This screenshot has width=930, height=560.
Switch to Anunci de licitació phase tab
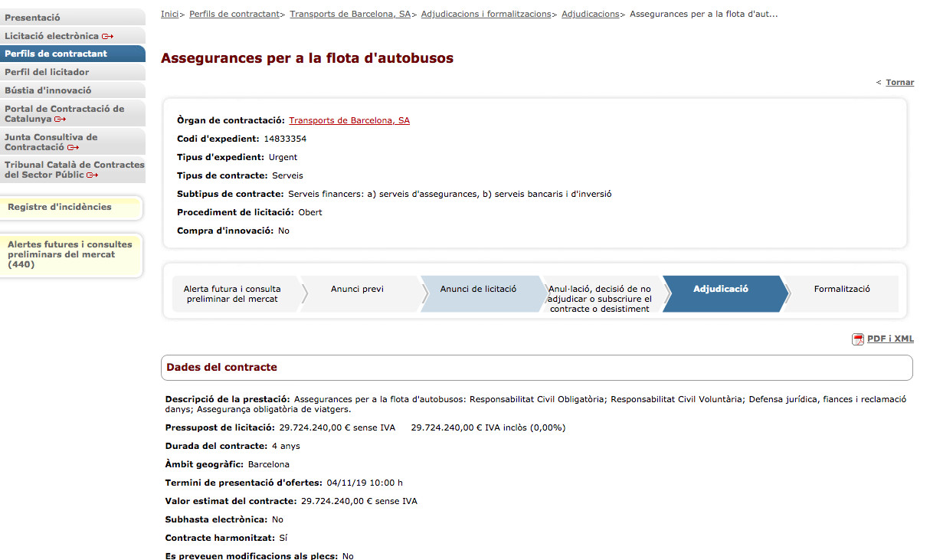point(478,290)
